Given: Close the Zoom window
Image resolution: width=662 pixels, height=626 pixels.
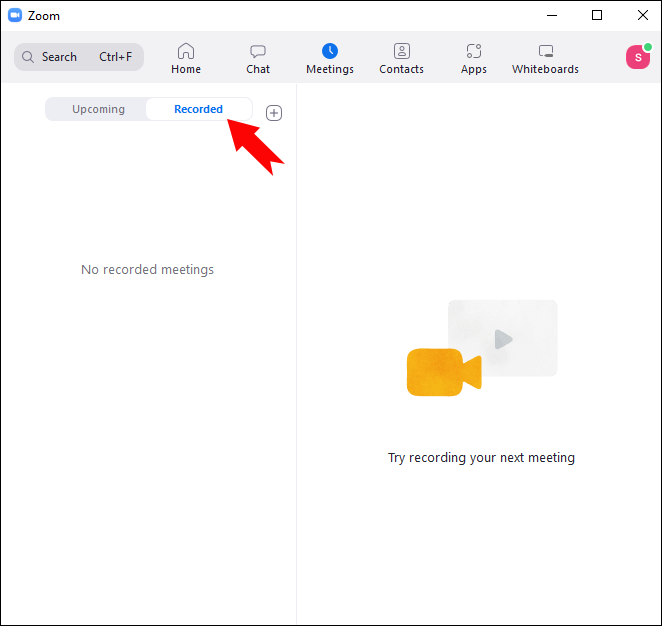Looking at the screenshot, I should [x=643, y=15].
